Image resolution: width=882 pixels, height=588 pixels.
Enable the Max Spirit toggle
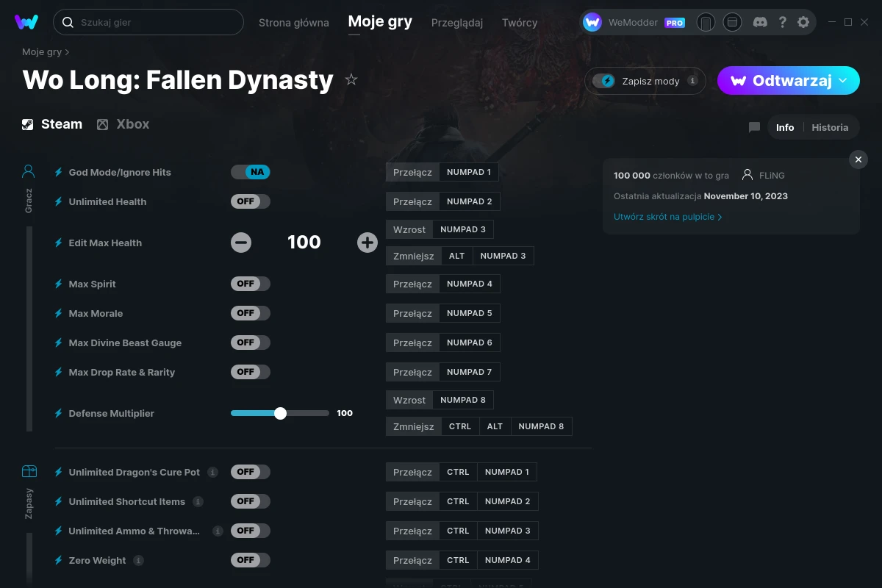pos(251,284)
